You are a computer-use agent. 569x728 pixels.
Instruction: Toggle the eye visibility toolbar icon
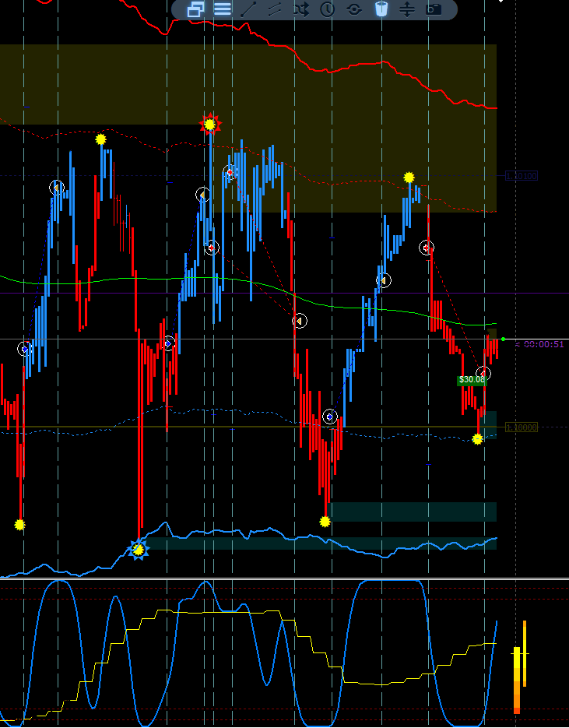coord(354,9)
